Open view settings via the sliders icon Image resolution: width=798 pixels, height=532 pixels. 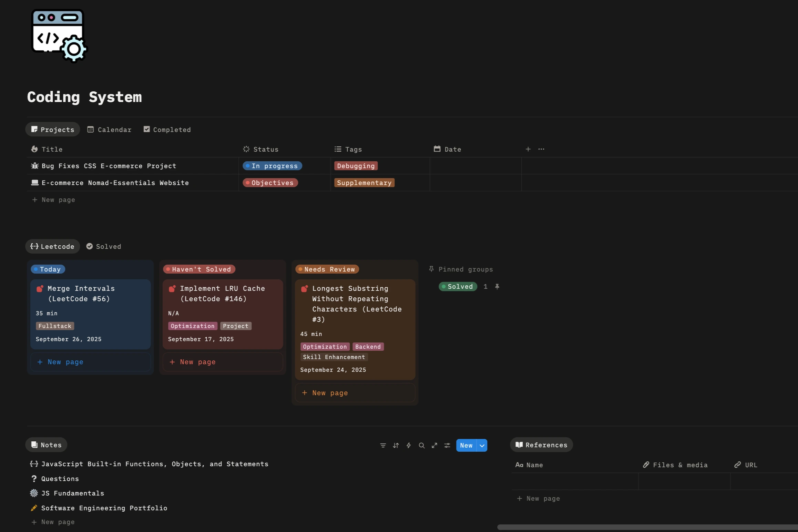(447, 445)
